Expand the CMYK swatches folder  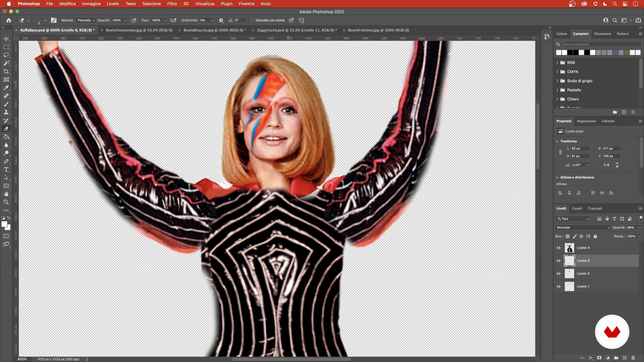coord(557,72)
